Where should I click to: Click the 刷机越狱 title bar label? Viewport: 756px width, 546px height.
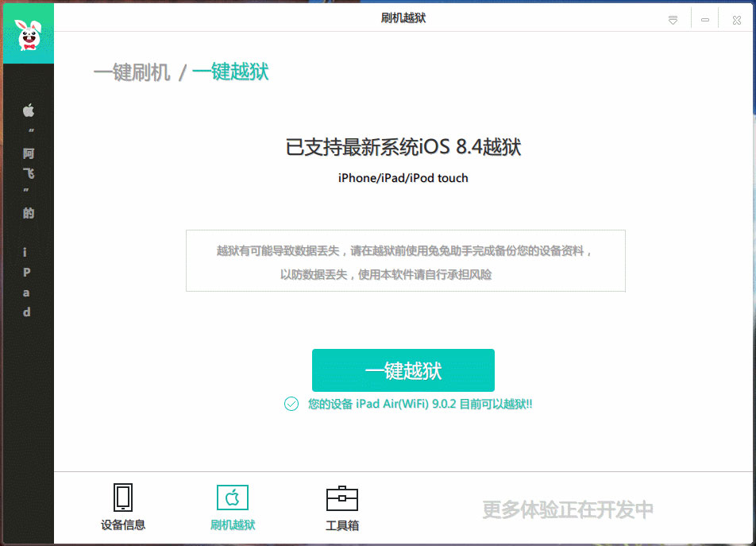405,17
